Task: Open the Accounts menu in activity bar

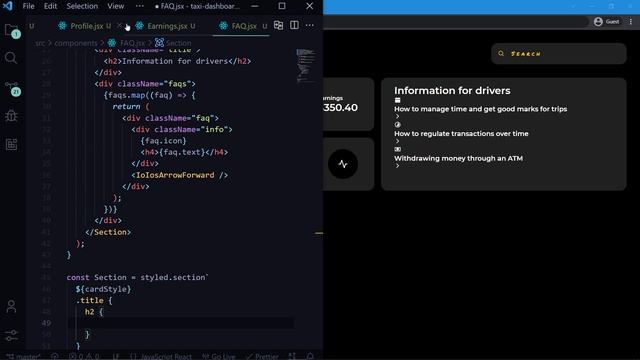Action: [x=11, y=307]
